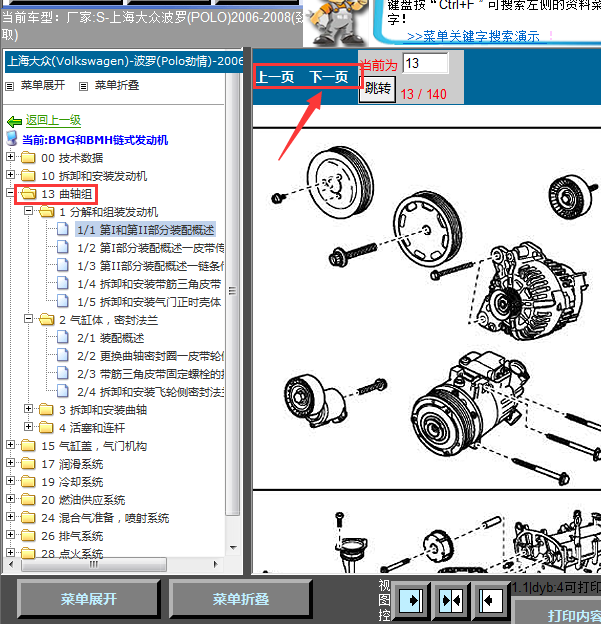
Task: Click the bottom 菜单展开 button
Action: pos(89,599)
